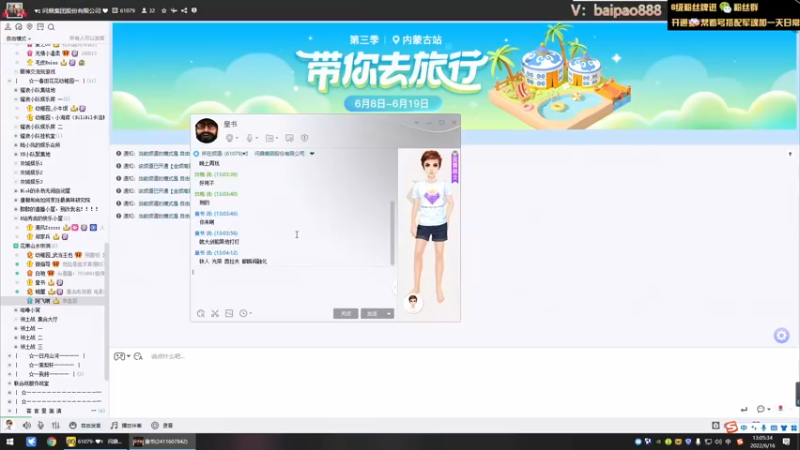Click the star favorite icon in the top channel bar
Screen dimensions: 800x450
(164, 10)
